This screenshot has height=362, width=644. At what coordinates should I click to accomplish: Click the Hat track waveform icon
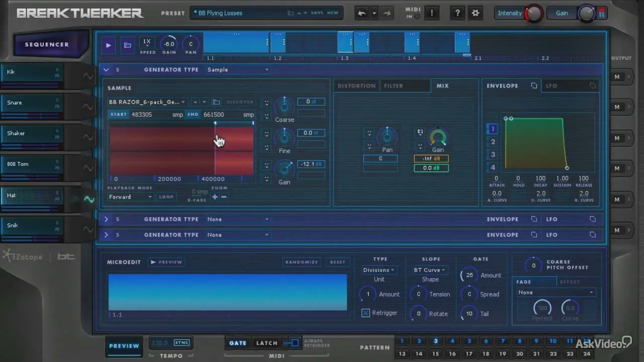[x=89, y=199]
